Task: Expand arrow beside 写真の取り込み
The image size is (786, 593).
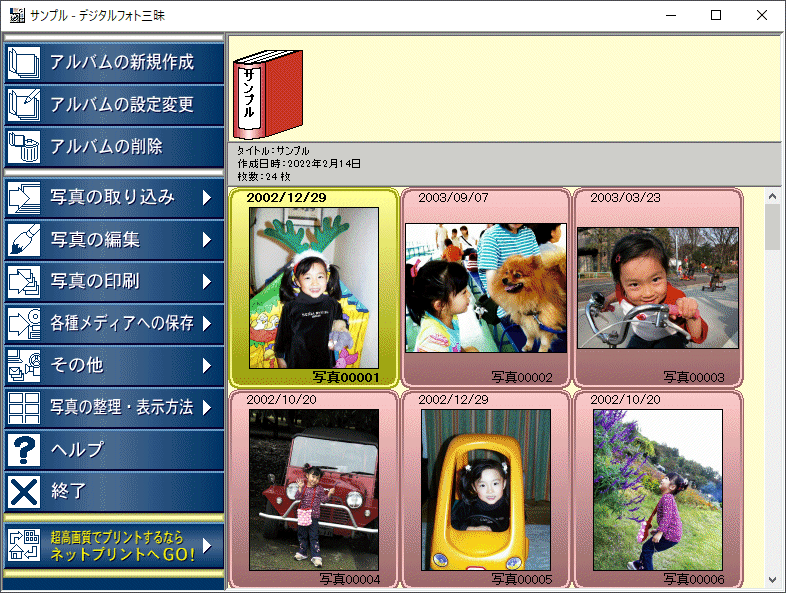Action: point(207,198)
